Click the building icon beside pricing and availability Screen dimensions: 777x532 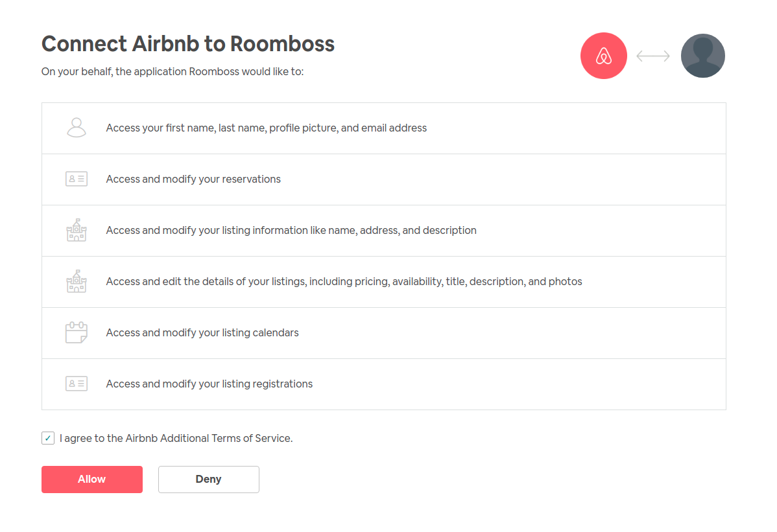(77, 281)
